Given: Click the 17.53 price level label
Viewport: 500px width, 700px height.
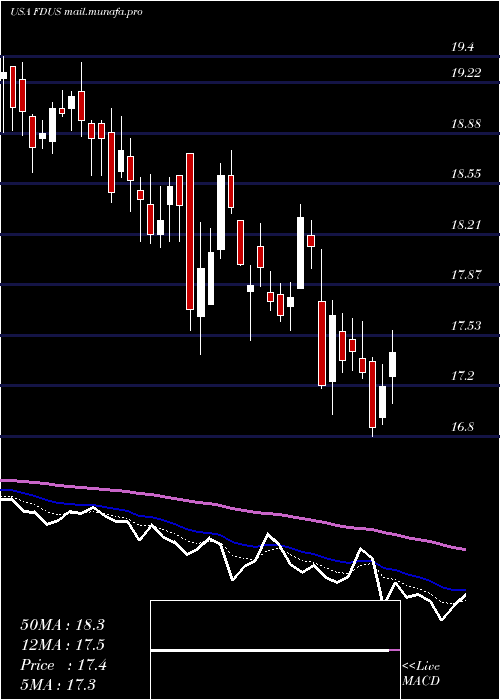Looking at the screenshot, I should pyautogui.click(x=466, y=325).
